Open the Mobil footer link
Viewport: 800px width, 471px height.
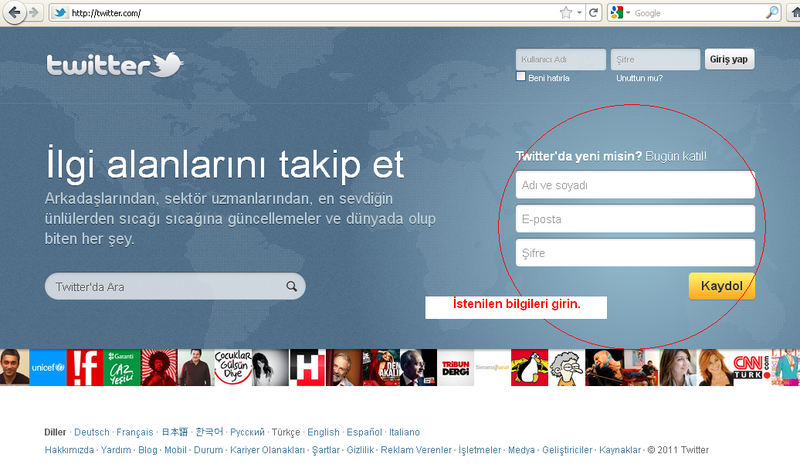(x=175, y=450)
